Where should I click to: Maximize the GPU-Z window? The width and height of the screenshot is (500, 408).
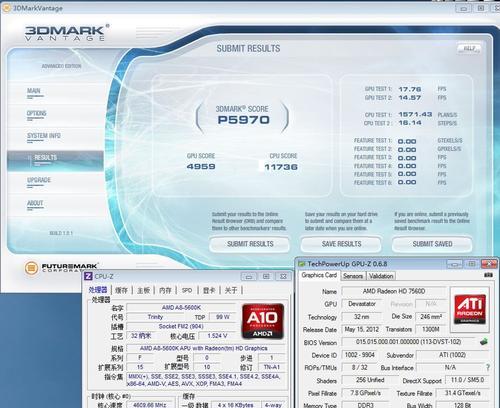coord(472,264)
